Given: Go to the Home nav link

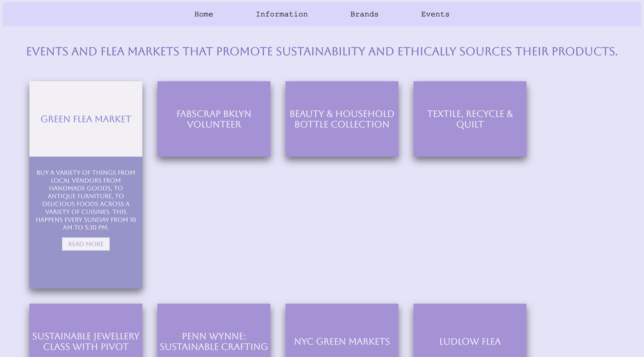Looking at the screenshot, I should pos(204,14).
